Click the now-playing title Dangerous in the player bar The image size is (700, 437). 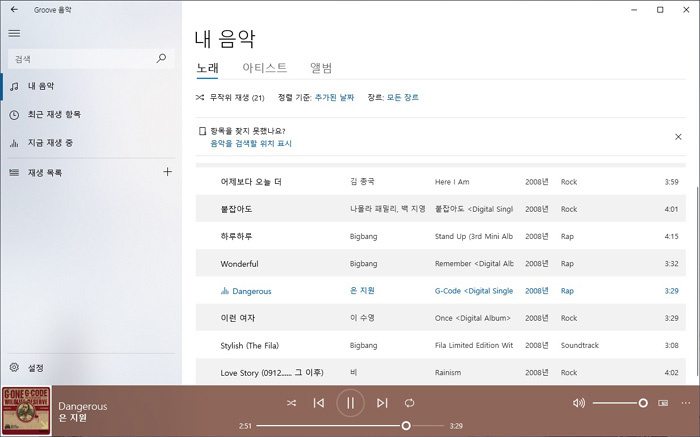tap(83, 406)
